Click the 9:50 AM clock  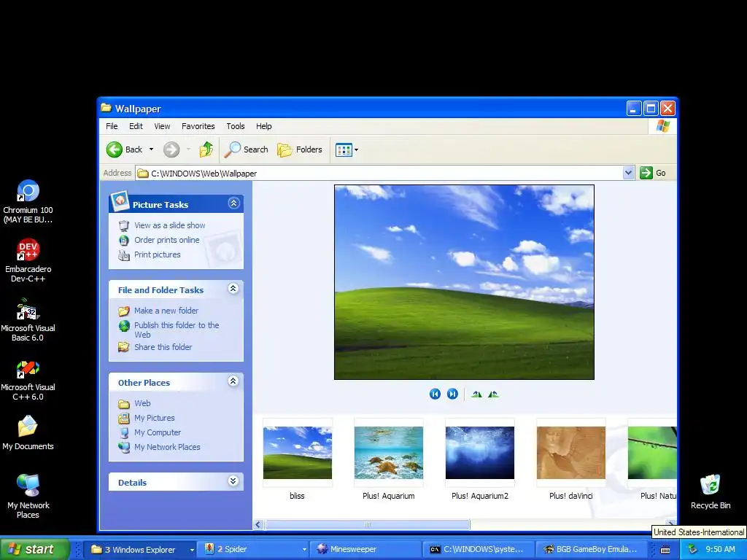(x=720, y=549)
